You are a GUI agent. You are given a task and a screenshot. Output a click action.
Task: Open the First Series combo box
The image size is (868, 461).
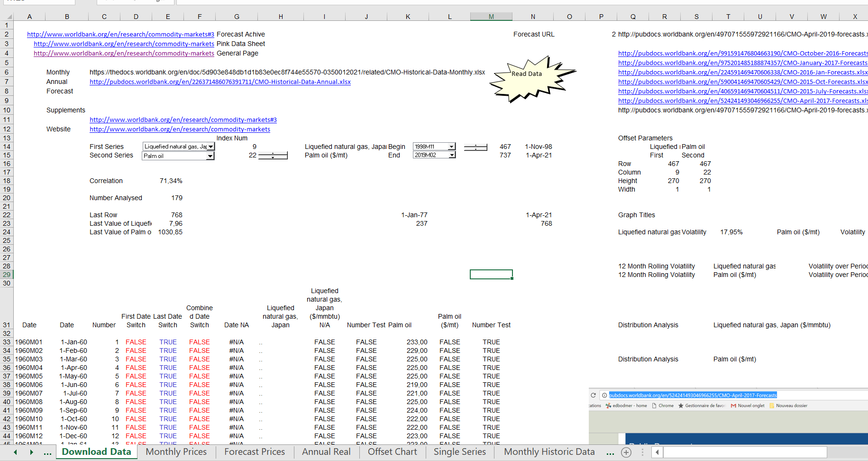(210, 147)
